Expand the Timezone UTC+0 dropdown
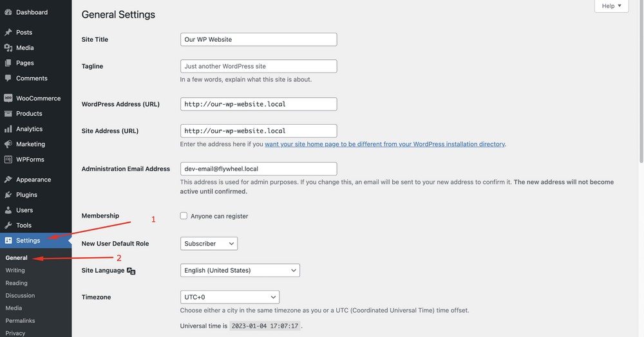The image size is (644, 337). [229, 297]
